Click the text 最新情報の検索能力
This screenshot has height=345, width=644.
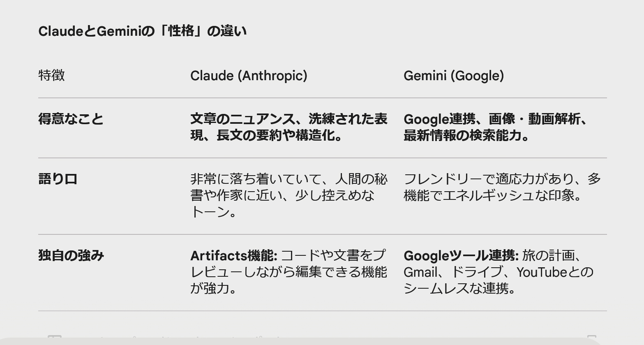click(x=466, y=136)
